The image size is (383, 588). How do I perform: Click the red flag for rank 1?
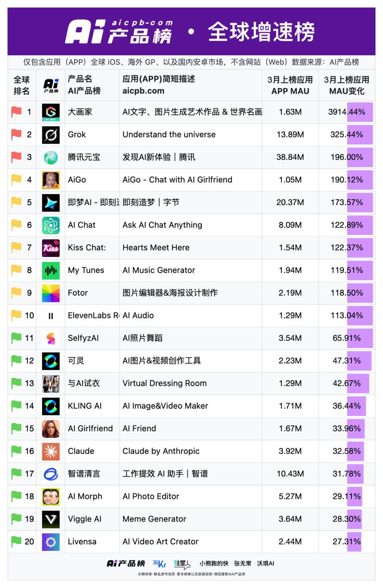tap(16, 112)
